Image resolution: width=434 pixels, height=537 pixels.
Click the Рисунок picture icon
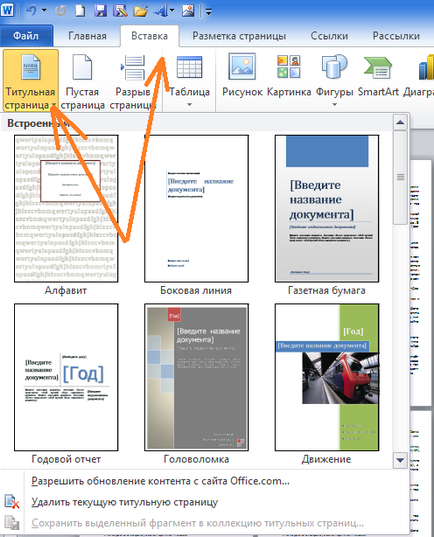click(242, 75)
